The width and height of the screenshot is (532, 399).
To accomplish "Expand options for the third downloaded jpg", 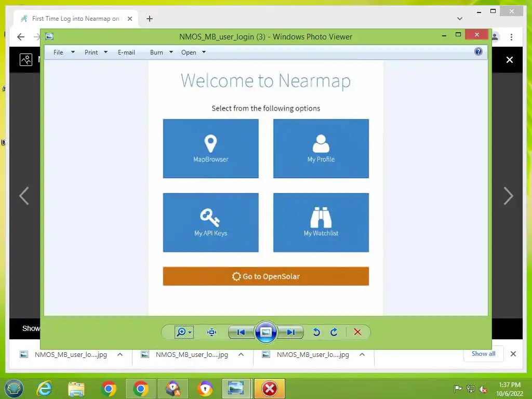I will pos(362,354).
